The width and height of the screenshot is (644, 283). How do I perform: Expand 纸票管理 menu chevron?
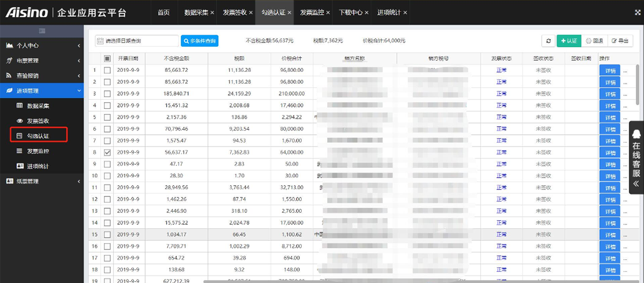click(78, 181)
